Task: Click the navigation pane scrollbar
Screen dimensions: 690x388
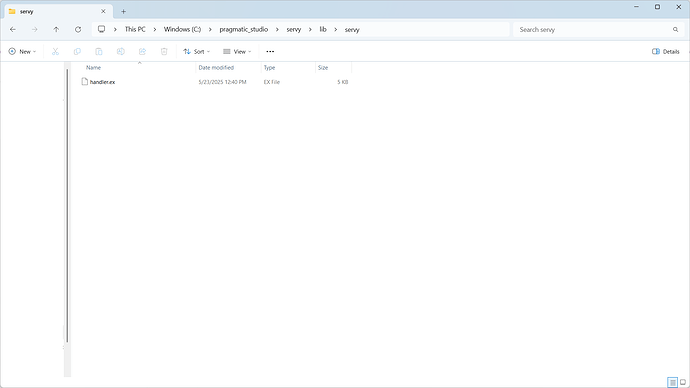Action: tap(67, 205)
